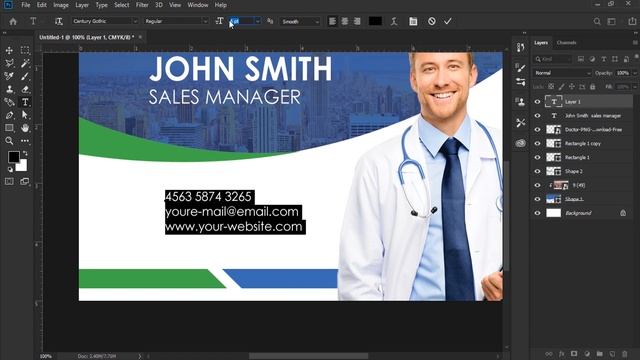
Task: Open the Edit Toolbar three-dots menu
Action: [25, 141]
